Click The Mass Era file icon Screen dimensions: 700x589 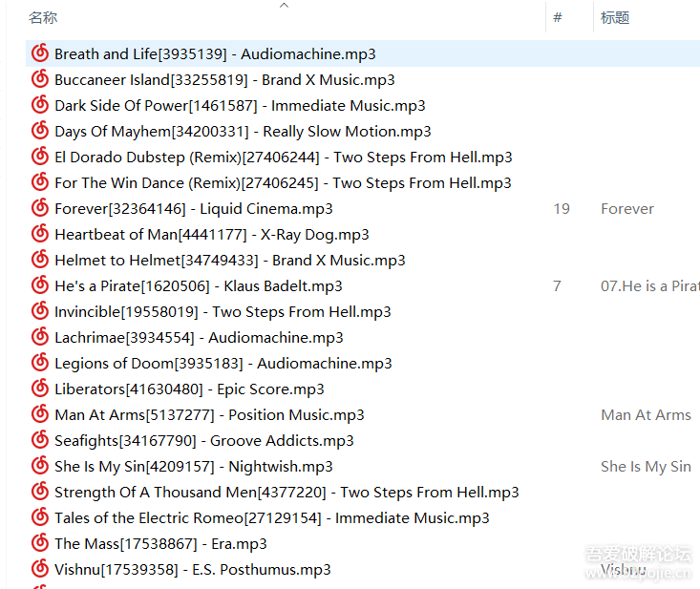point(40,543)
